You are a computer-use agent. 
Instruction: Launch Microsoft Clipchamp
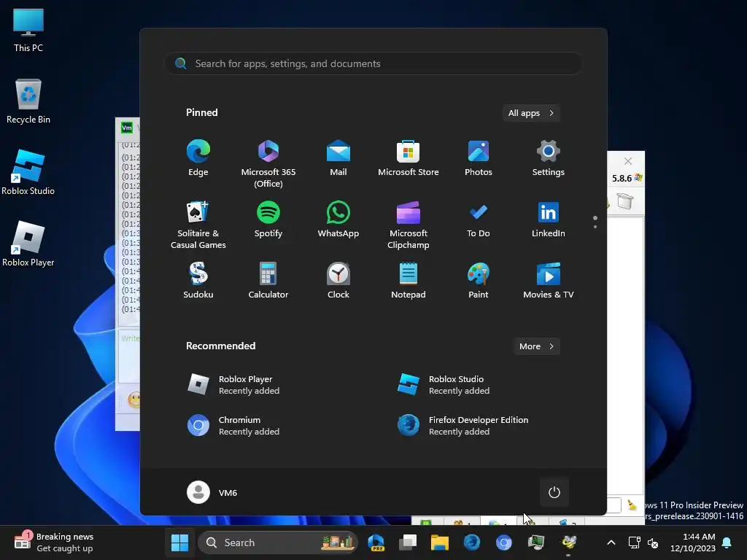click(x=409, y=225)
